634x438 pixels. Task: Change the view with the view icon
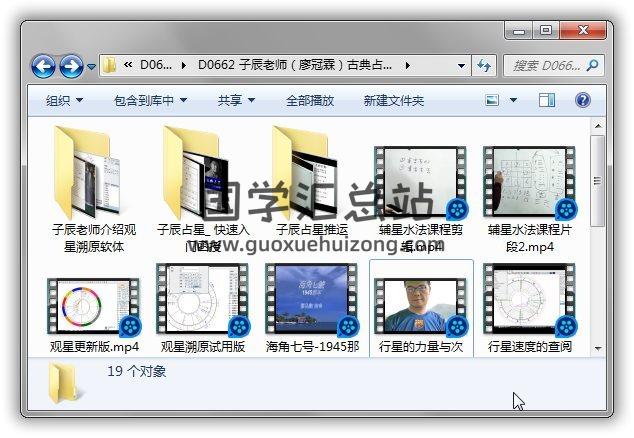coord(492,100)
